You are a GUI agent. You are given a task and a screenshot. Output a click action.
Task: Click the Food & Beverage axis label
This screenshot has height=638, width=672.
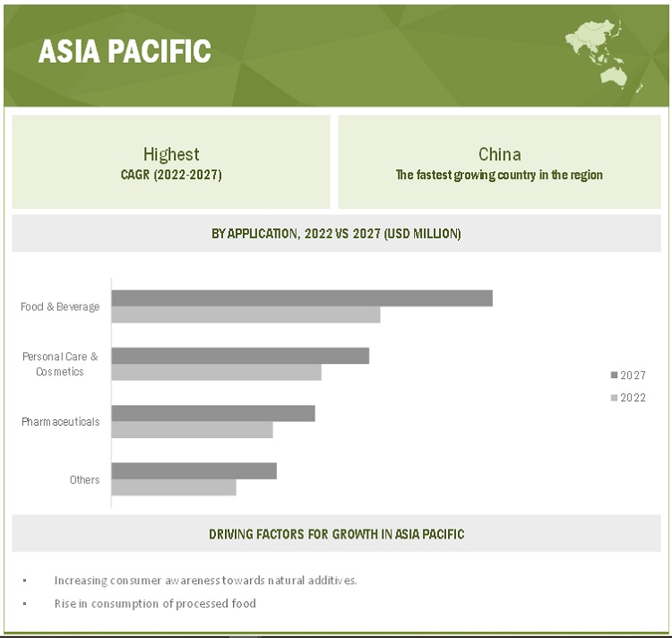point(60,306)
